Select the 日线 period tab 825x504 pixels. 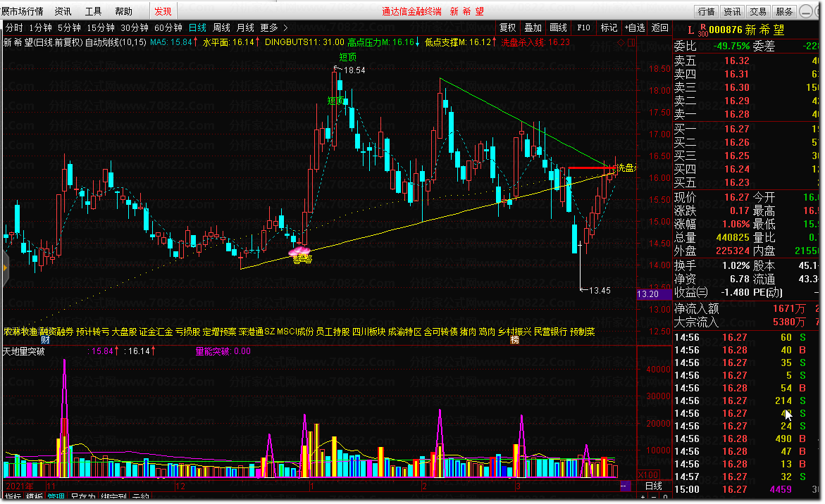197,28
